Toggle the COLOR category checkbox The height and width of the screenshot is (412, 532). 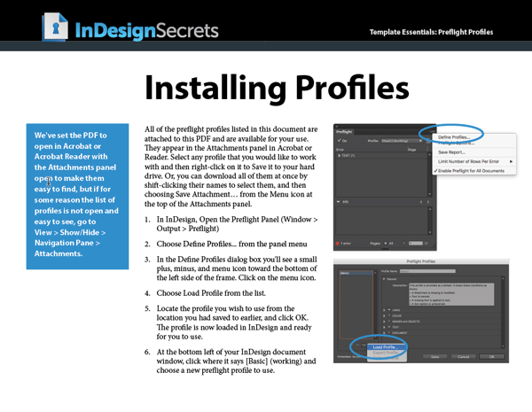pyautogui.click(x=389, y=315)
